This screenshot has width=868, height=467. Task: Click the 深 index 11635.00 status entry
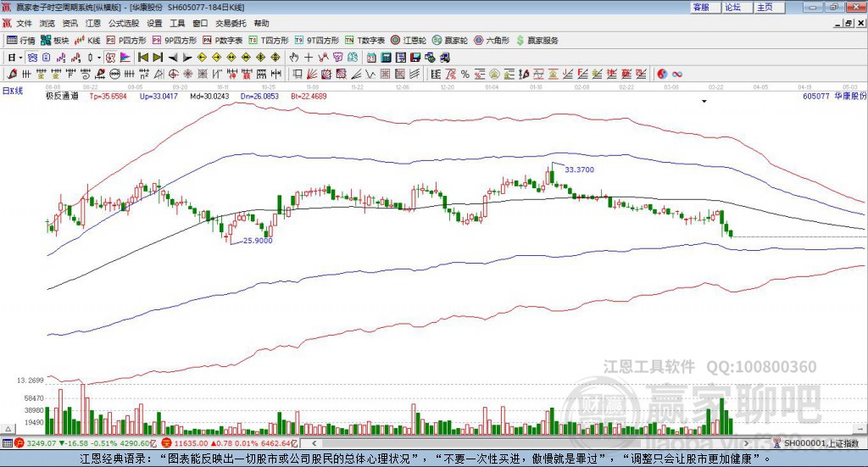(230, 443)
